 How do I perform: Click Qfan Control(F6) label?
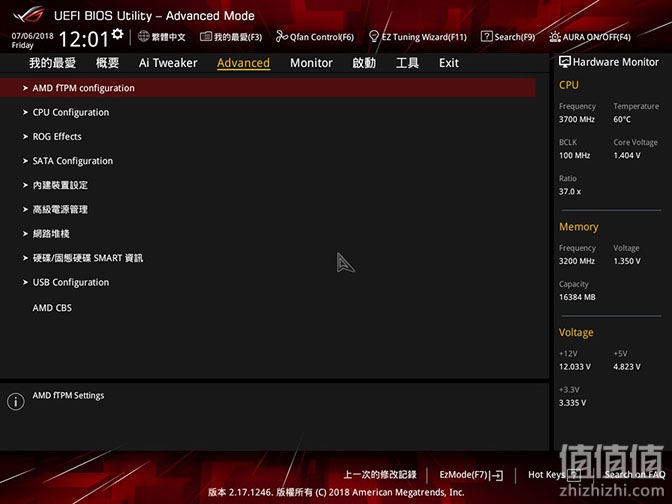(x=322, y=37)
